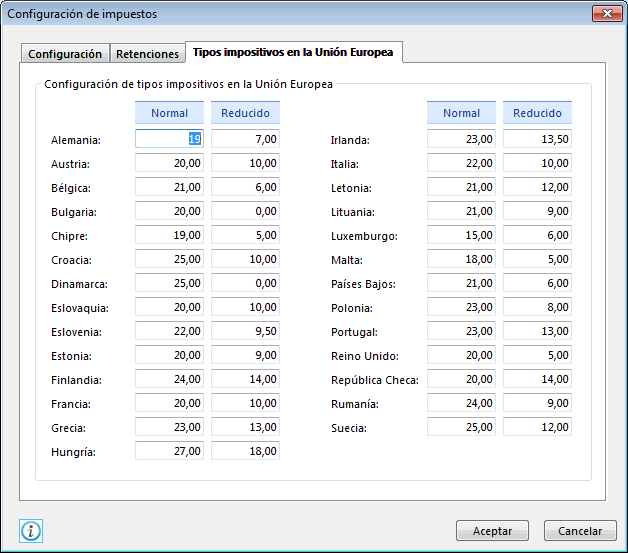Viewport: 628px width, 553px height.
Task: Edit the Reducido rate for Austria
Action: click(x=245, y=164)
